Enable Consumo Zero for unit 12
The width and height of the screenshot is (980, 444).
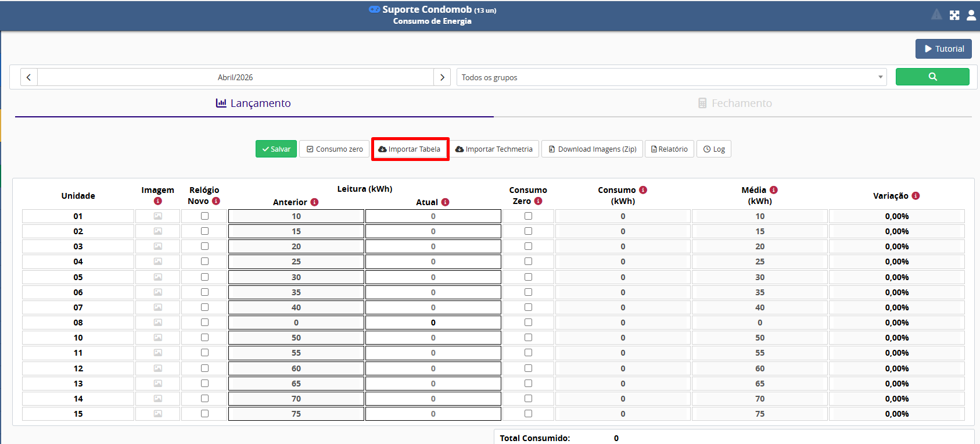pos(528,368)
